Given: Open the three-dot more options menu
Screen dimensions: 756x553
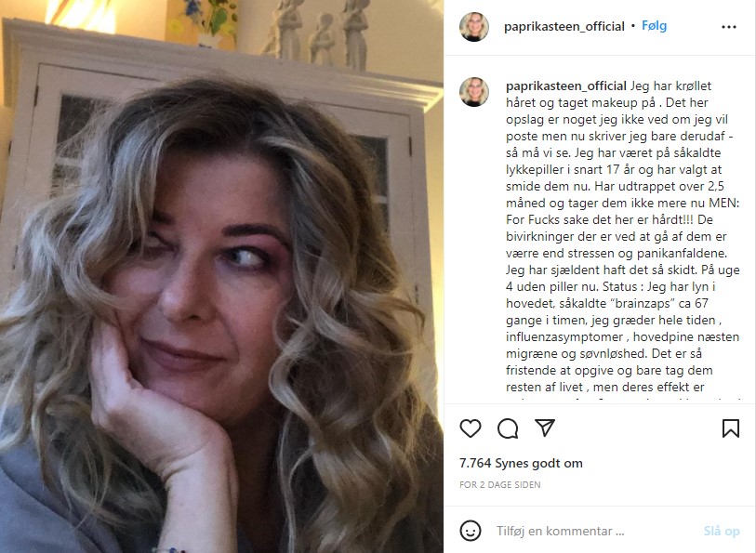Looking at the screenshot, I should 728,27.
